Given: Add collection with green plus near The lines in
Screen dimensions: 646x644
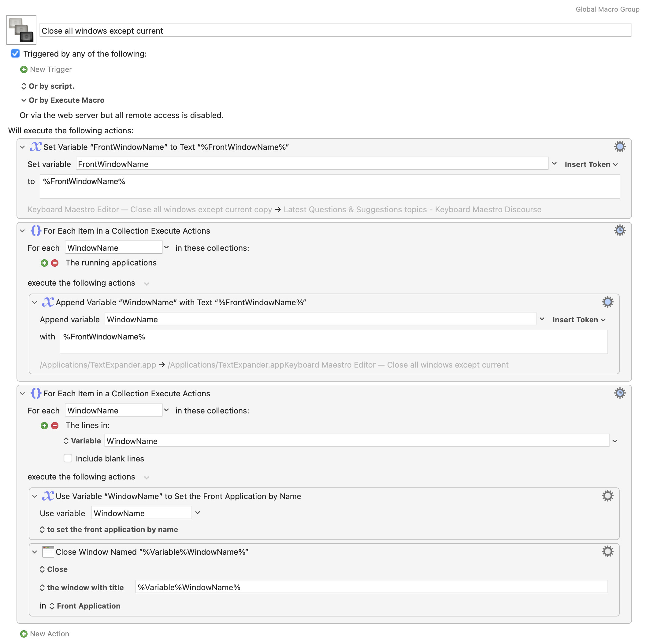Looking at the screenshot, I should coord(44,425).
